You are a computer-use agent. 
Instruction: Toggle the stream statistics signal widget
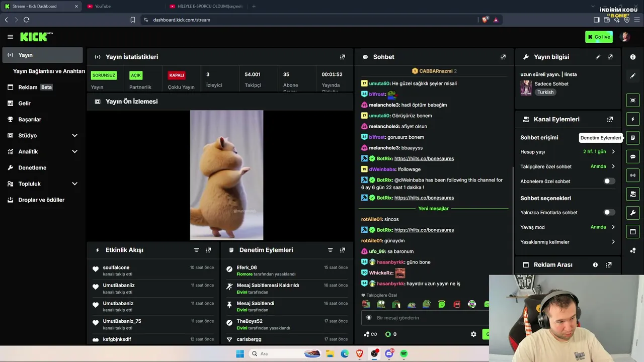coord(633,175)
